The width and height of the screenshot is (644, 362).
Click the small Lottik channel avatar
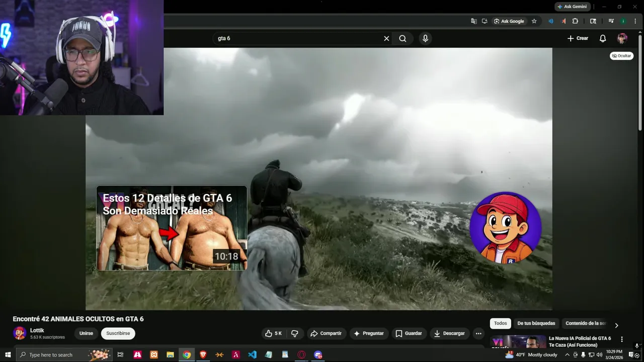(x=20, y=333)
